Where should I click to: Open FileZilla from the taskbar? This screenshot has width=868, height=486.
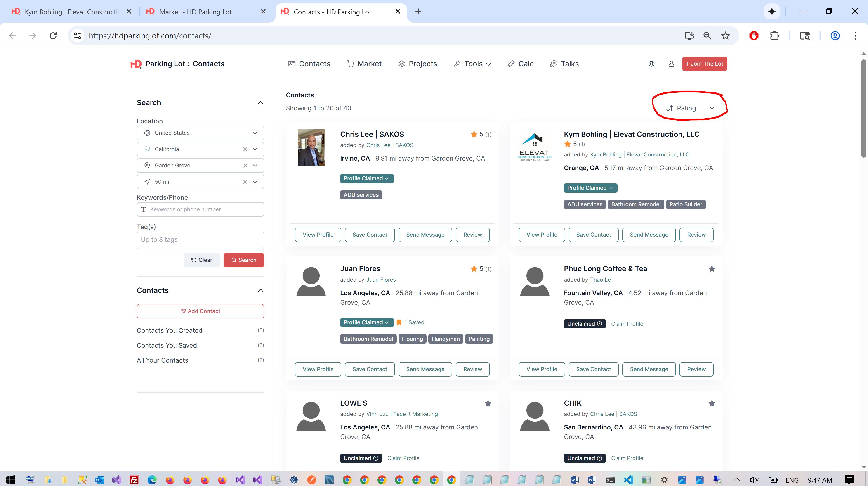pyautogui.click(x=134, y=480)
